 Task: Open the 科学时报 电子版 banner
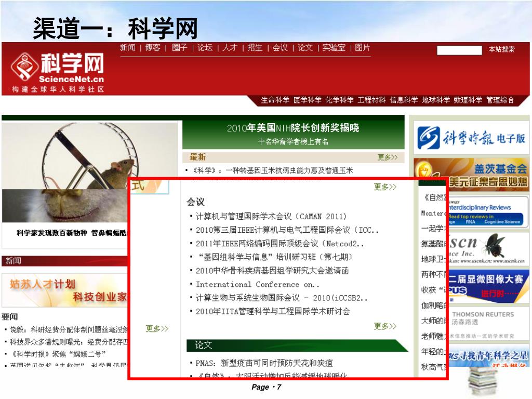(471, 138)
